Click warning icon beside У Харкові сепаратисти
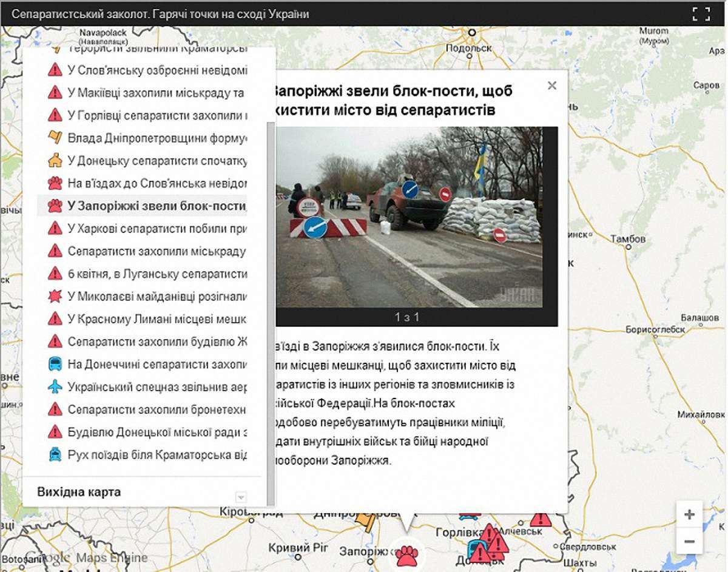This screenshot has height=572, width=728. pos(55,229)
